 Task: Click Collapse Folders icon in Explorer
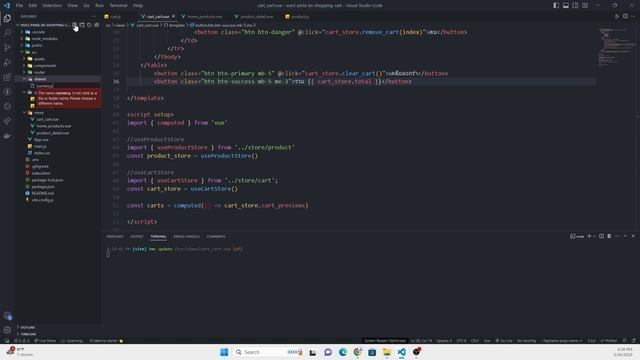97,25
